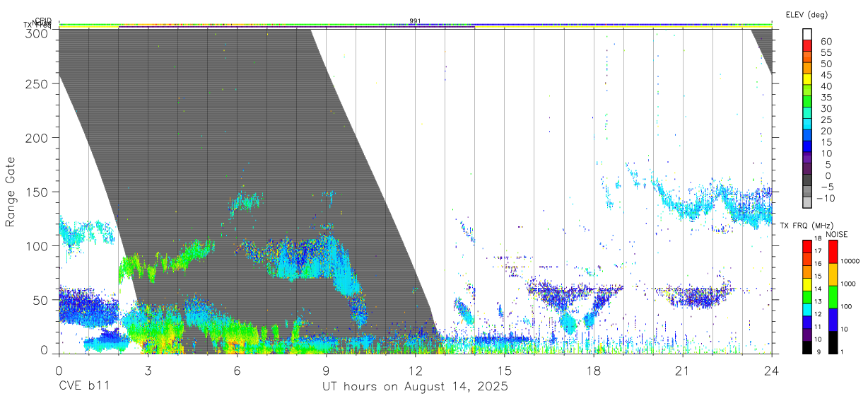
Task: Click the green swatch on NOISE scale
Action: click(832, 297)
